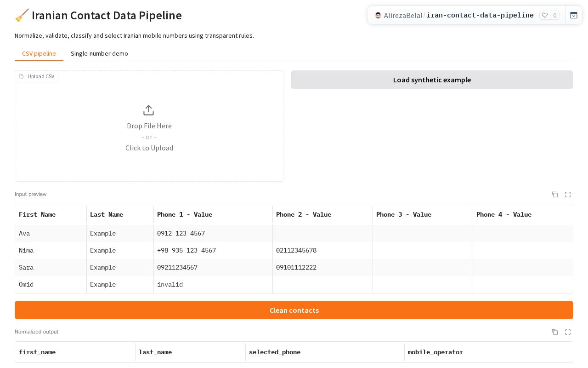Click the Click to Upload text
This screenshot has height=368, width=588.
point(149,148)
